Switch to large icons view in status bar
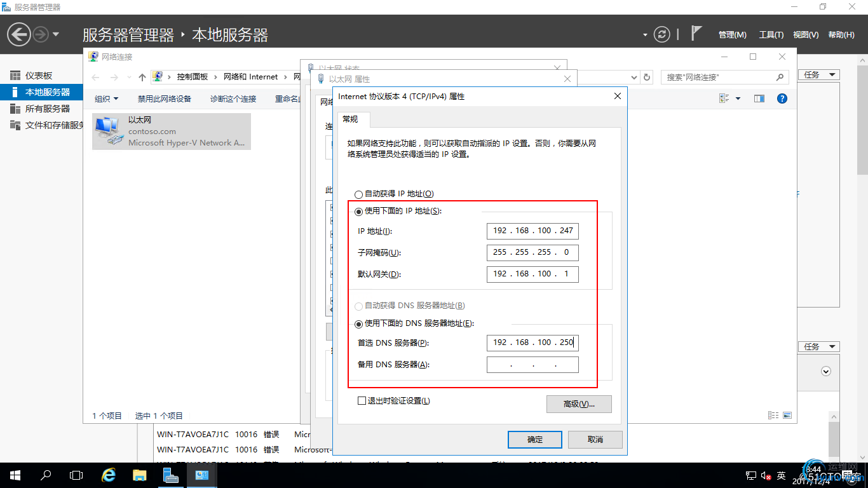Viewport: 868px width, 488px height. coord(787,416)
